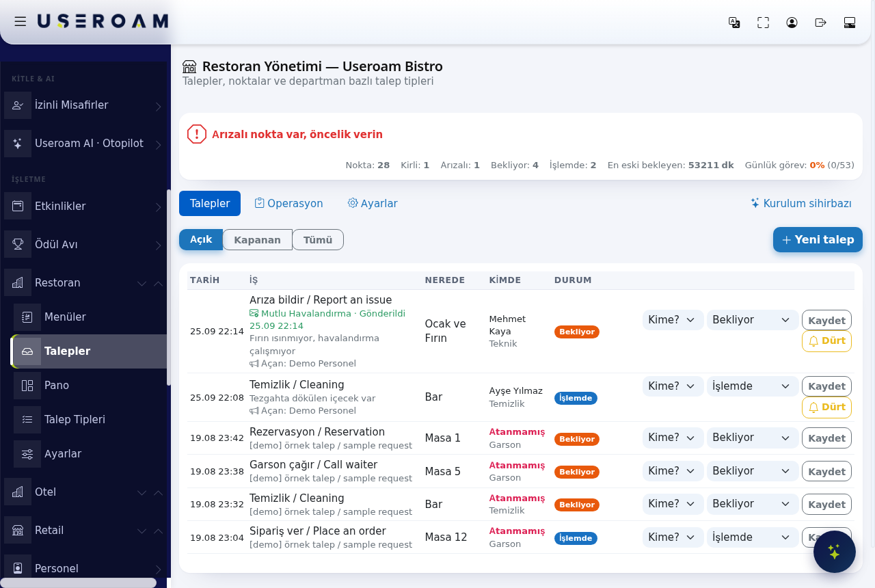Click the sidebar horizontal scrollbar
Screen dimensions: 875x588
coord(78,583)
